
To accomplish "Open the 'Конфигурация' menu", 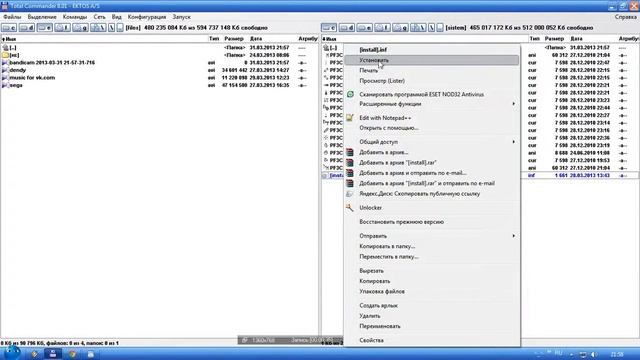I will pyautogui.click(x=147, y=17).
